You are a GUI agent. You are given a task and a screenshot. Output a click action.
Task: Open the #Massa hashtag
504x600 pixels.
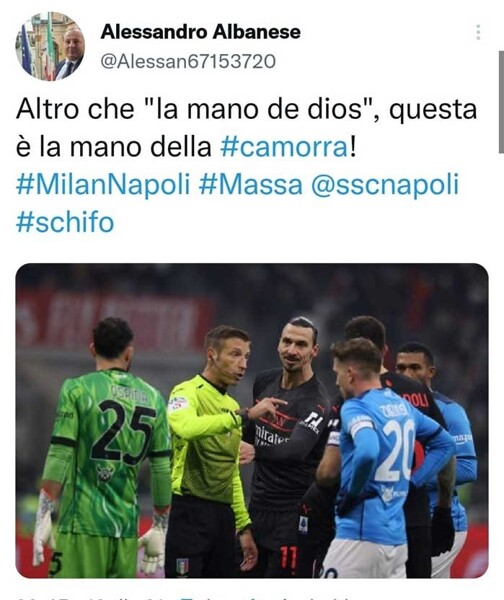tap(251, 184)
